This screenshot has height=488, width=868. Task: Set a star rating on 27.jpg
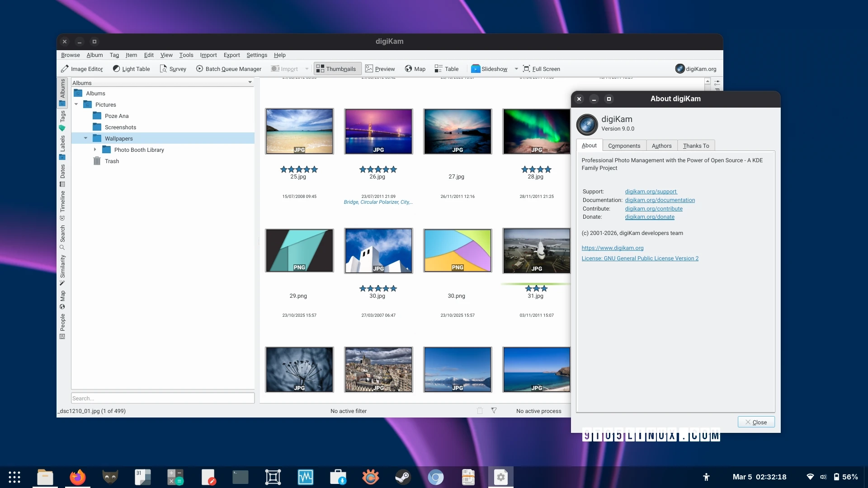pos(457,169)
